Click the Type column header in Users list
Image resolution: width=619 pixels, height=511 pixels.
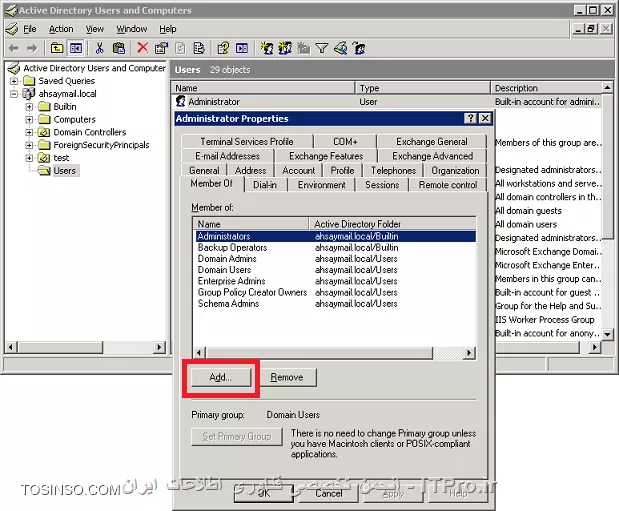(423, 88)
